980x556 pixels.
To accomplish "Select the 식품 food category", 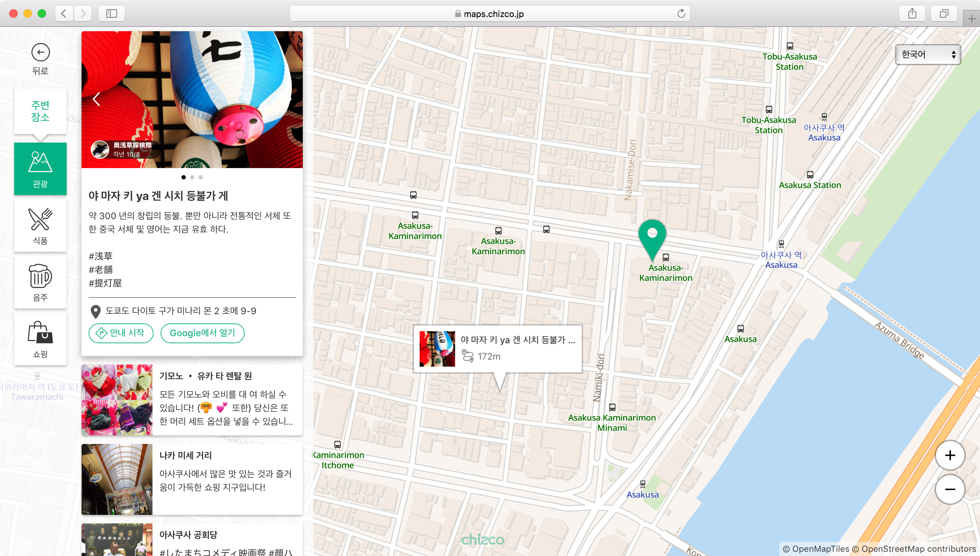I will [x=40, y=226].
